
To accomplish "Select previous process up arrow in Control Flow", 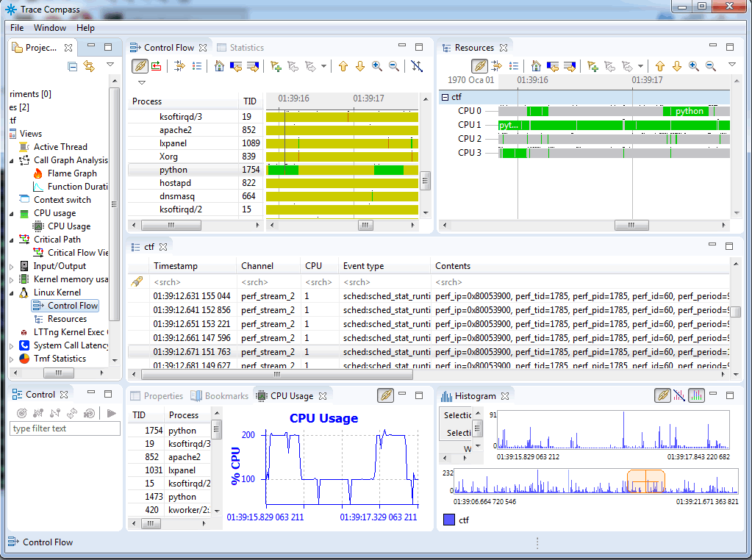I will coord(343,66).
